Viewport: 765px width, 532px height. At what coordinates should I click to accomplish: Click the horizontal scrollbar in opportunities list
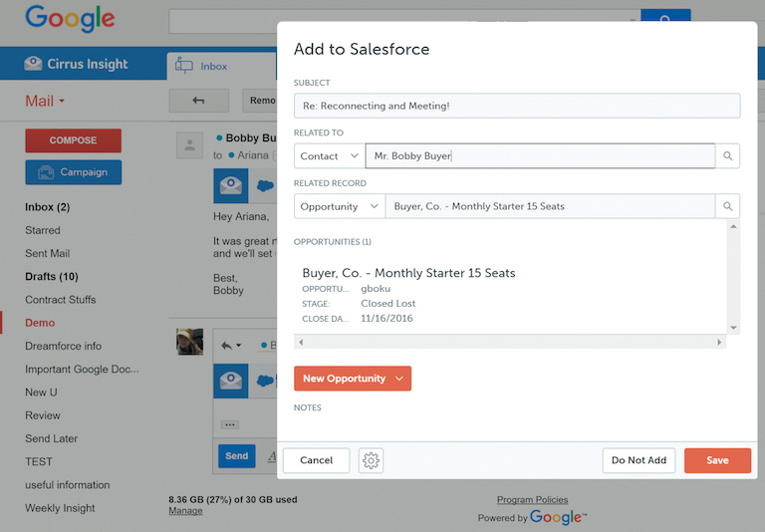pos(510,342)
